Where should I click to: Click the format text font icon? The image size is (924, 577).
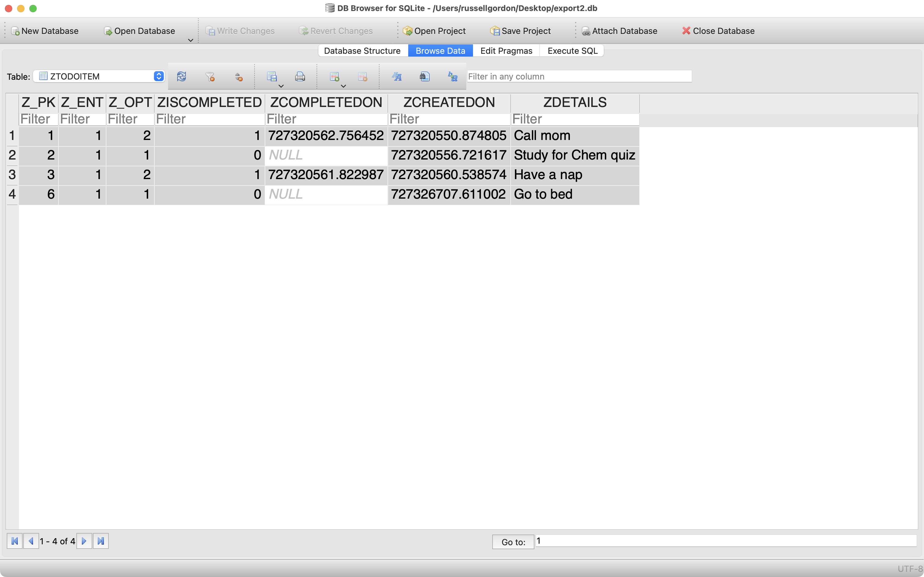click(396, 77)
